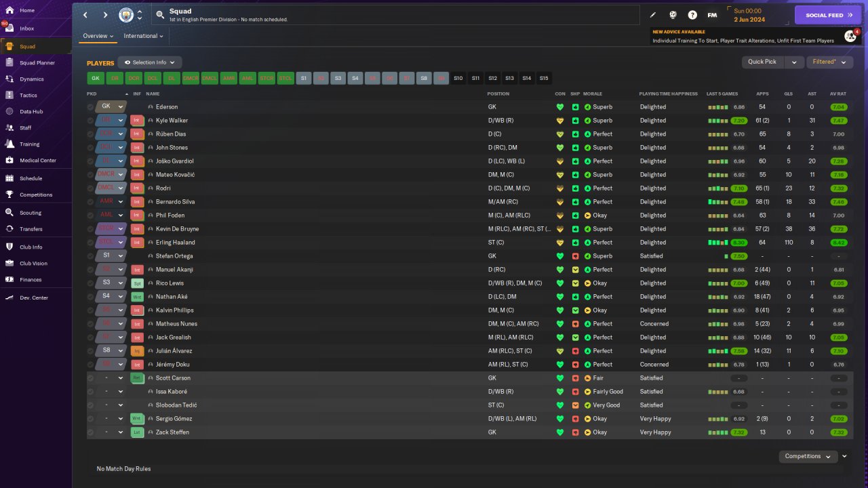Screen dimensions: 868x488
Task: Open the Finances sidebar icon
Action: pos(9,279)
